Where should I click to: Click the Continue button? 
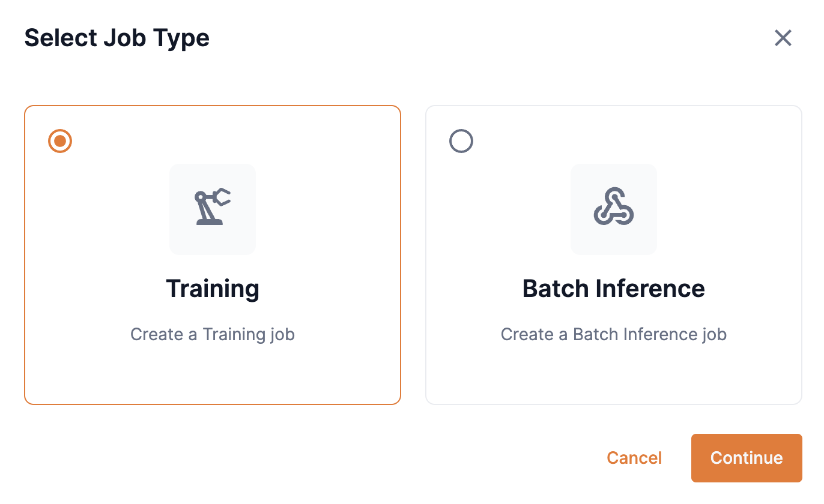747,458
